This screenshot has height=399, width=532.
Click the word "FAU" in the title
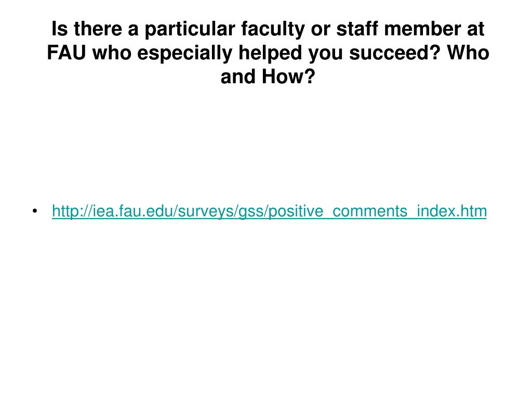(x=66, y=52)
